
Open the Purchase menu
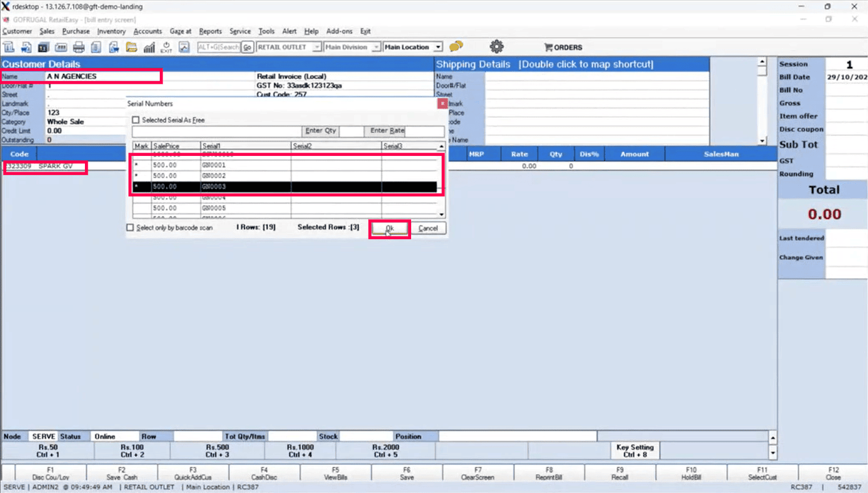pos(76,31)
